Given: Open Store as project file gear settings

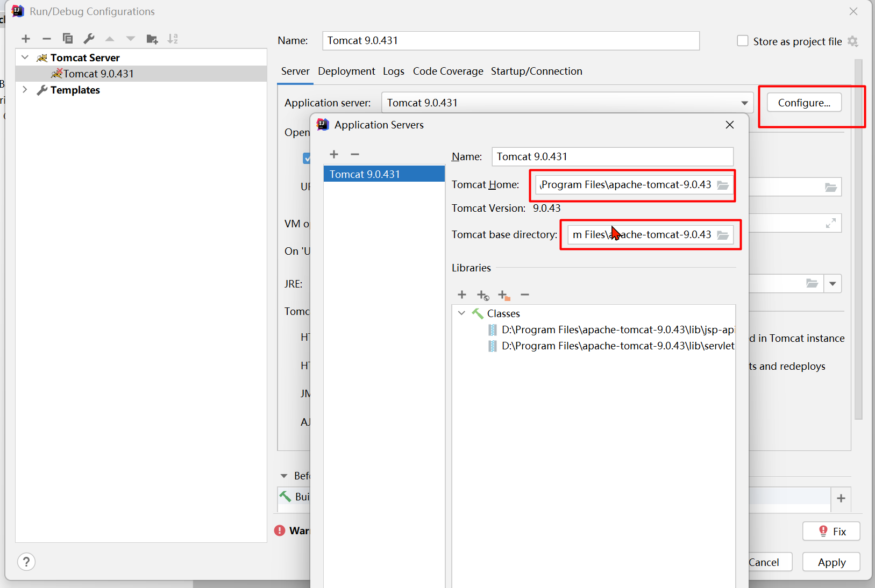Looking at the screenshot, I should click(x=853, y=41).
